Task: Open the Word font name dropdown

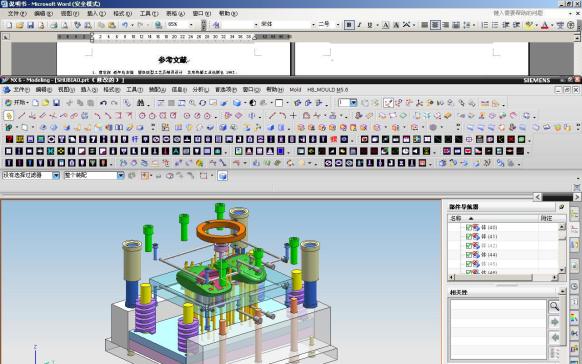Action: click(313, 24)
